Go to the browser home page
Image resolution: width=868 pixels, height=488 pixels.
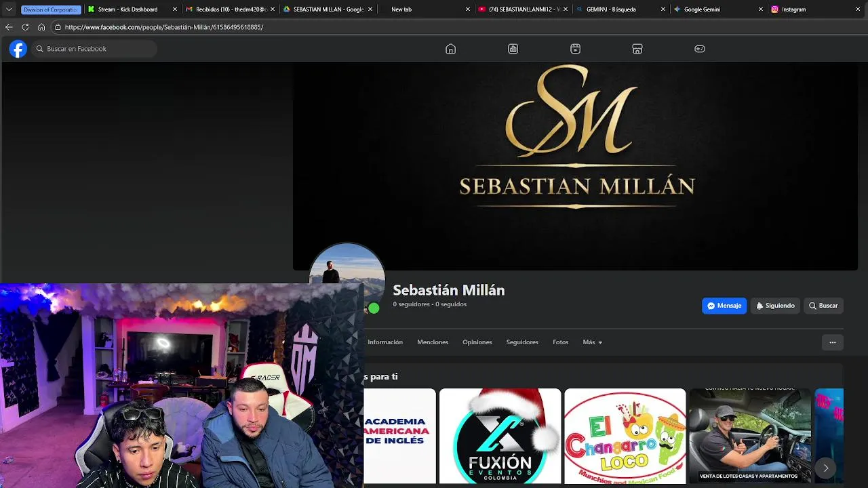click(x=41, y=27)
